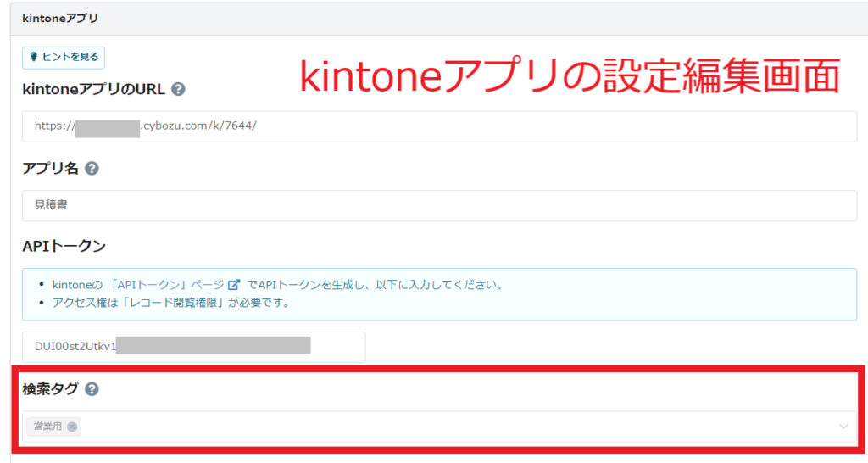This screenshot has width=868, height=463.
Task: Click the text アクセス権は「レコード閲覧権限」が必要です。
Action: click(171, 303)
